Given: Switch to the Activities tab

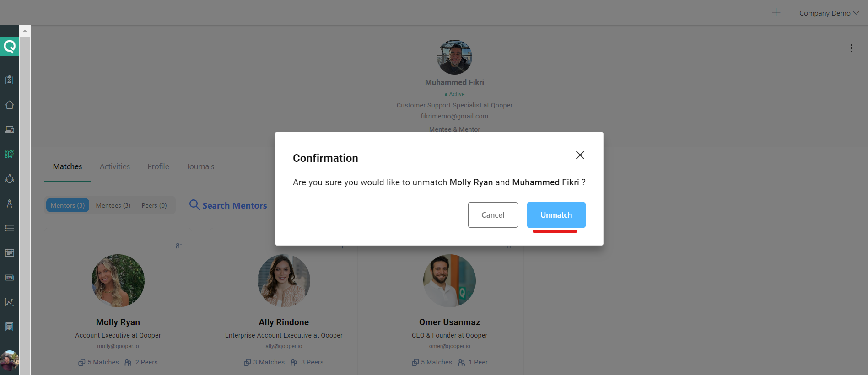Looking at the screenshot, I should 115,166.
